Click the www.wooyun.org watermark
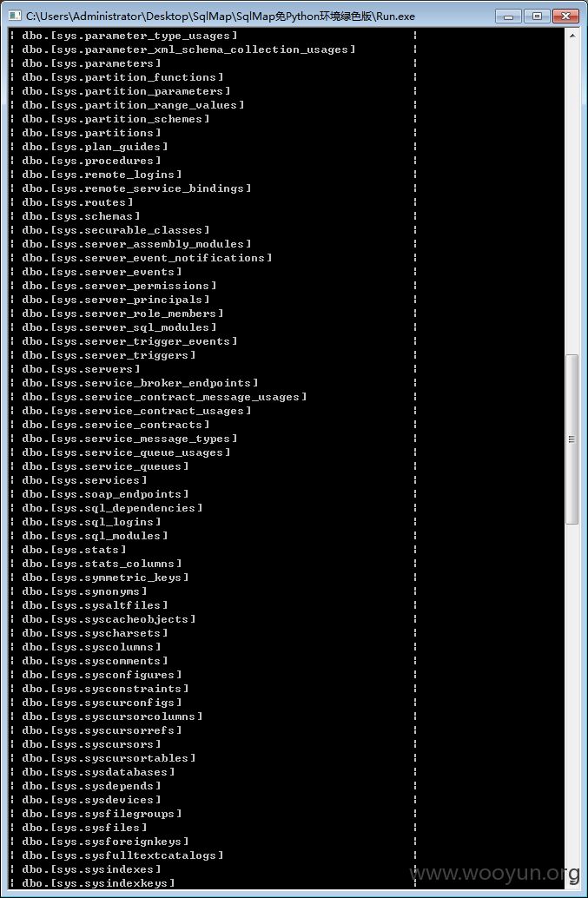The image size is (588, 898). point(495,873)
